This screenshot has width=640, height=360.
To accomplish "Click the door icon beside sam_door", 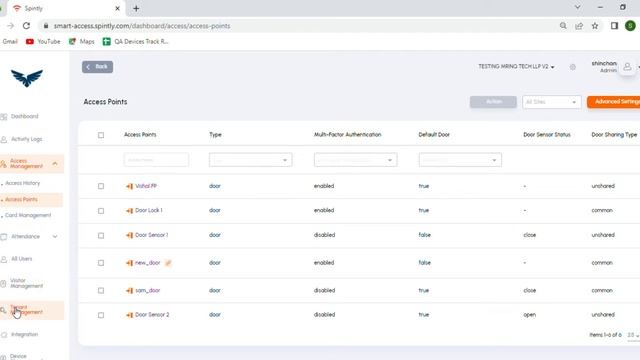I will (x=129, y=291).
